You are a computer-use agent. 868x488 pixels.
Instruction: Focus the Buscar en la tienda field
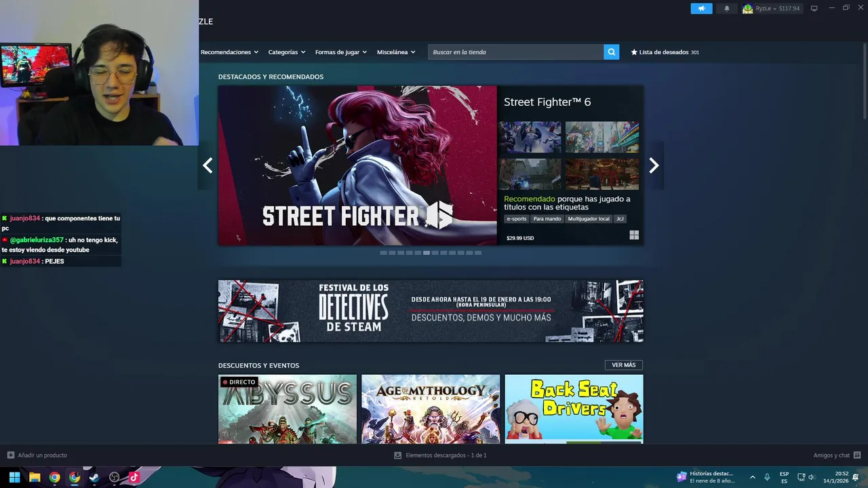[516, 52]
